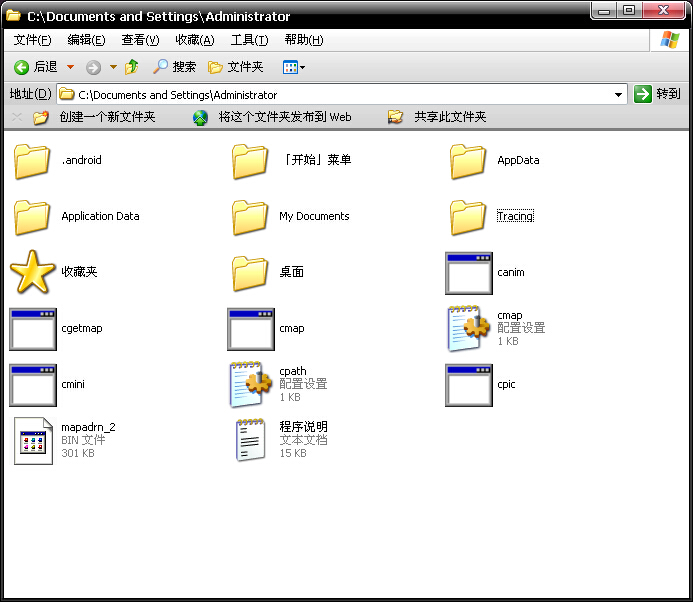Click the address path input field

[340, 95]
